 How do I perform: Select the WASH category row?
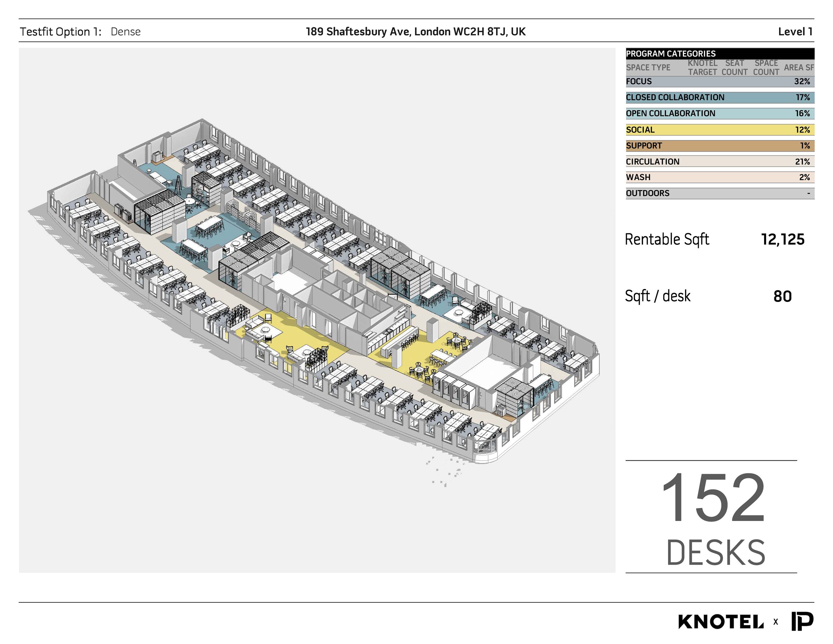coord(720,177)
